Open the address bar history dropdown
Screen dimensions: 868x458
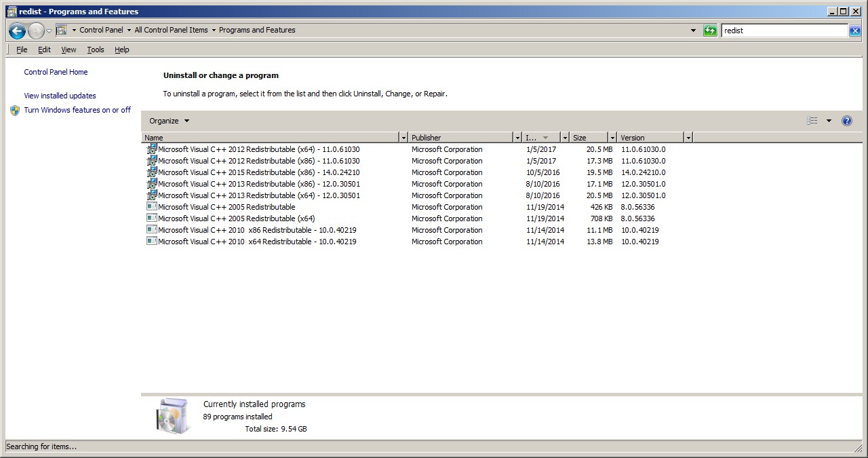coord(693,31)
